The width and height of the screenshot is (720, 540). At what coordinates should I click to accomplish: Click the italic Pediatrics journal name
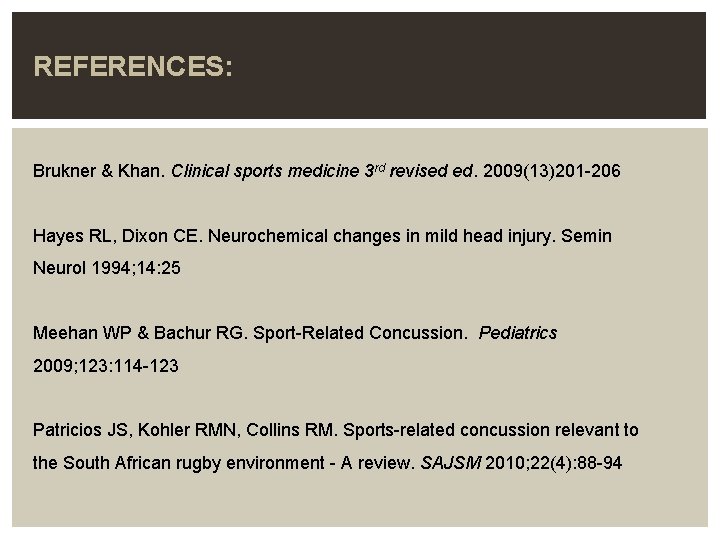(x=518, y=333)
